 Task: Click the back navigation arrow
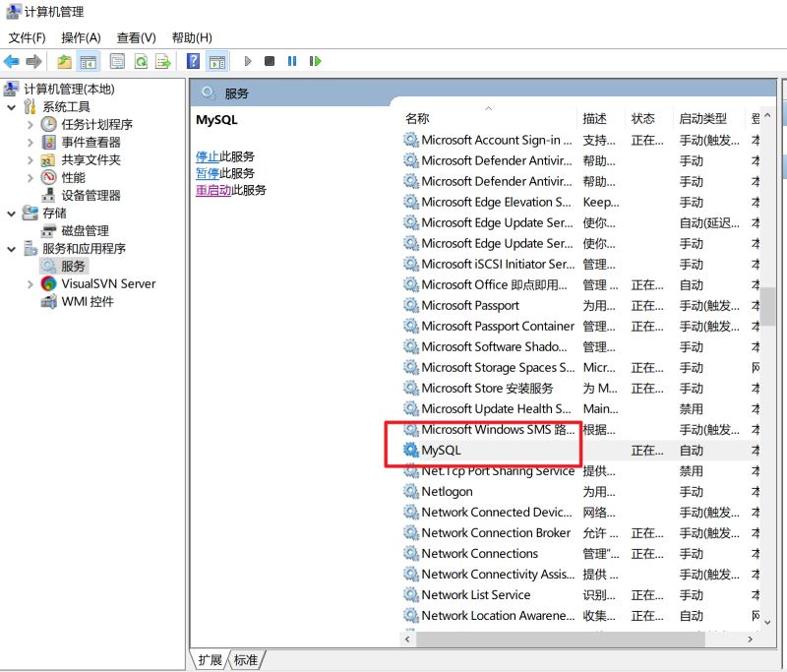pos(12,60)
